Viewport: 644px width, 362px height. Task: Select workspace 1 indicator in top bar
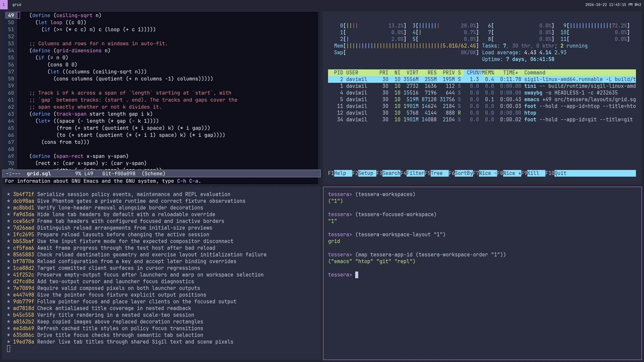(x=4, y=5)
